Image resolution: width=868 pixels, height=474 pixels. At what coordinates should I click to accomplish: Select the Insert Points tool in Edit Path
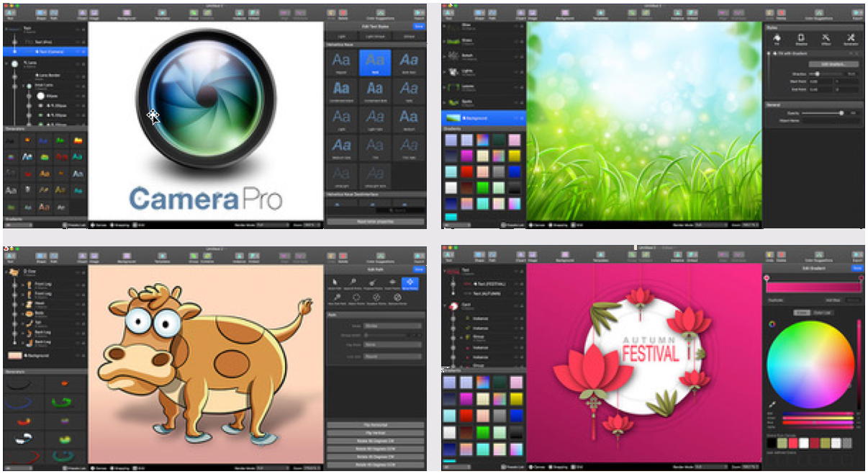[x=392, y=283]
